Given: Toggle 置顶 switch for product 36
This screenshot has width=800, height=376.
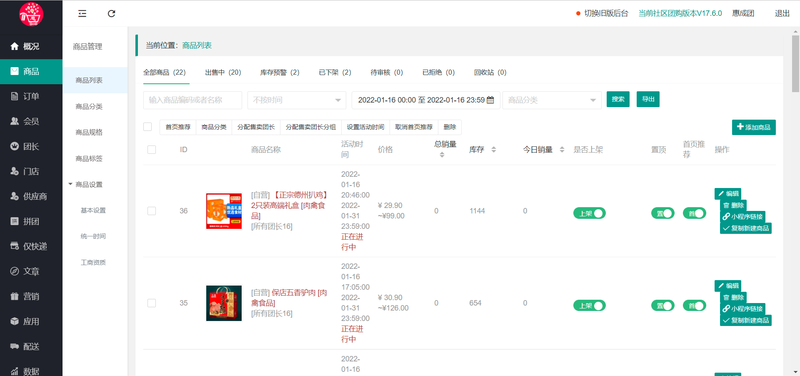Looking at the screenshot, I should click(x=662, y=213).
